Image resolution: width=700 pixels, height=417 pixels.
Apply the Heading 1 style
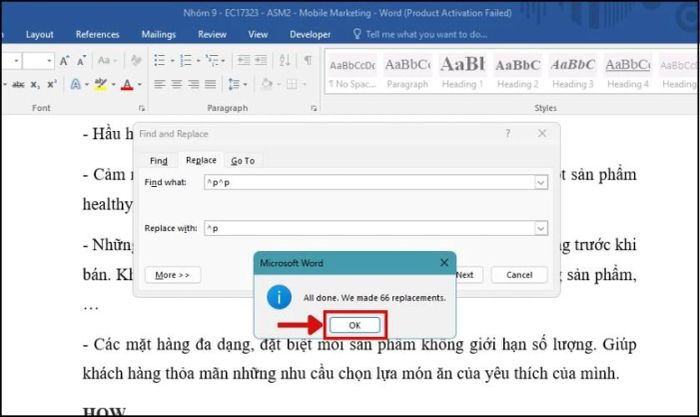462,73
